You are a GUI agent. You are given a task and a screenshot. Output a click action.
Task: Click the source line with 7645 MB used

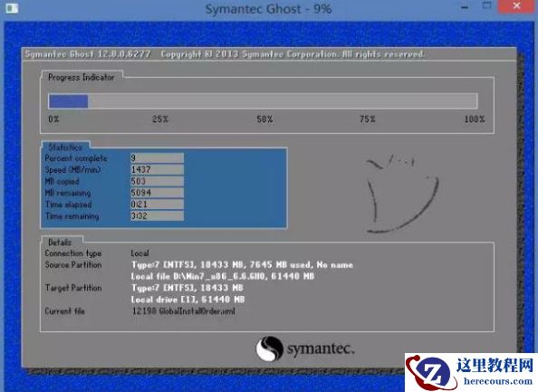242,264
